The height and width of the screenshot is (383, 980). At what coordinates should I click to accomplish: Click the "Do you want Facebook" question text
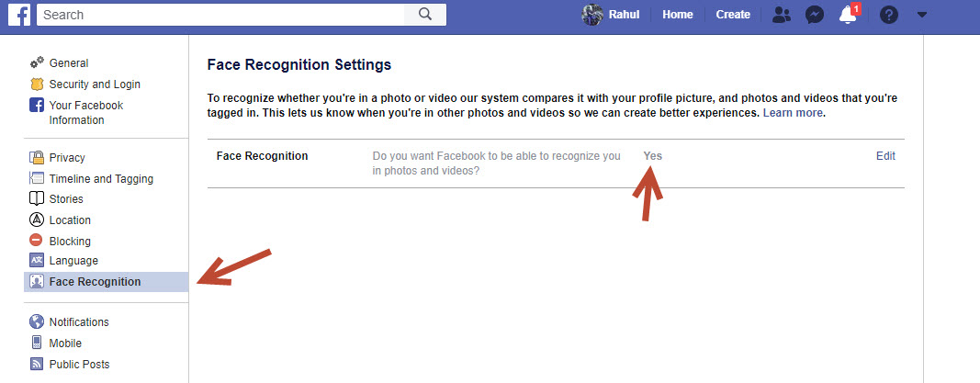pos(496,163)
